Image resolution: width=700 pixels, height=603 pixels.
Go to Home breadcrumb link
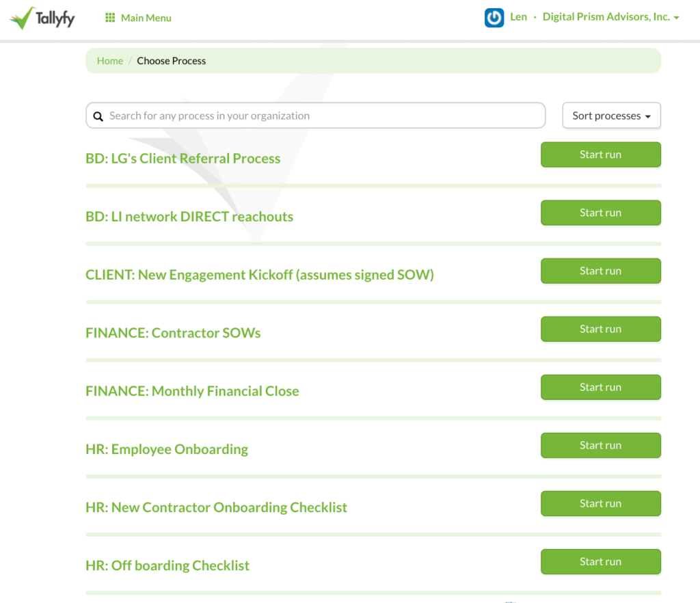[x=110, y=61]
